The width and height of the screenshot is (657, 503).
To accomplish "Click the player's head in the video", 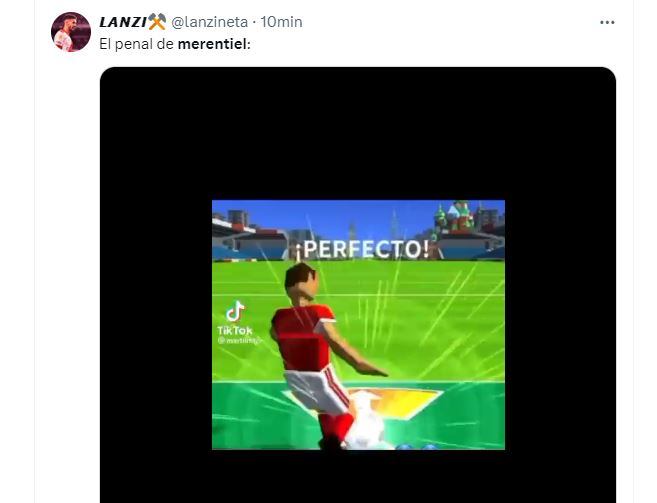I will (301, 281).
